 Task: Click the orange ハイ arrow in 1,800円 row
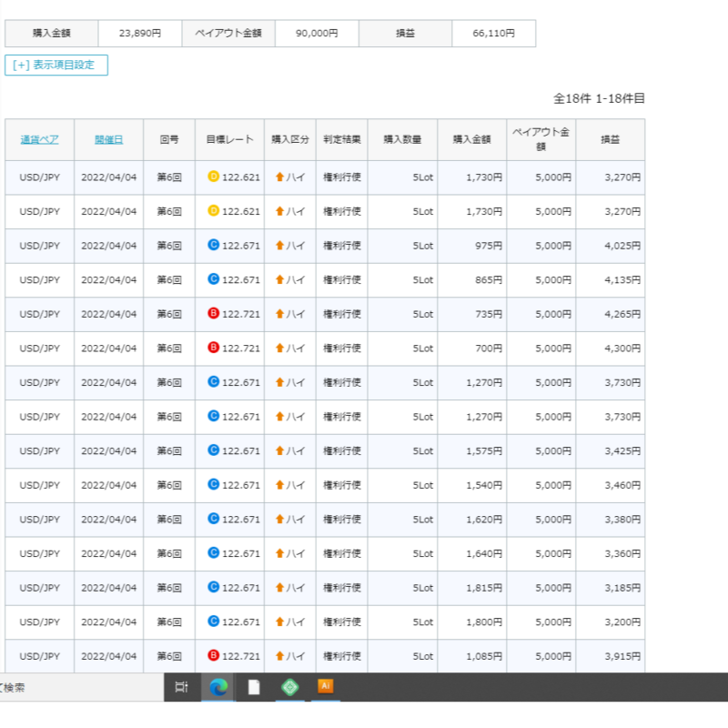click(279, 622)
